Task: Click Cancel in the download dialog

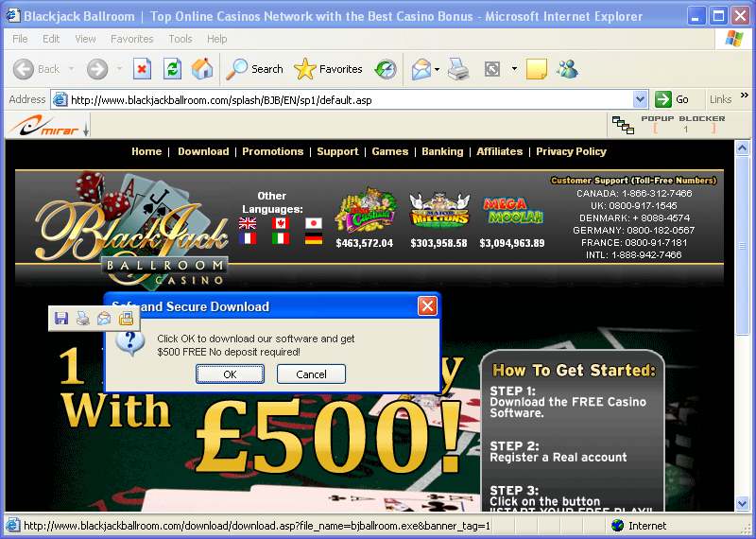Action: point(311,374)
